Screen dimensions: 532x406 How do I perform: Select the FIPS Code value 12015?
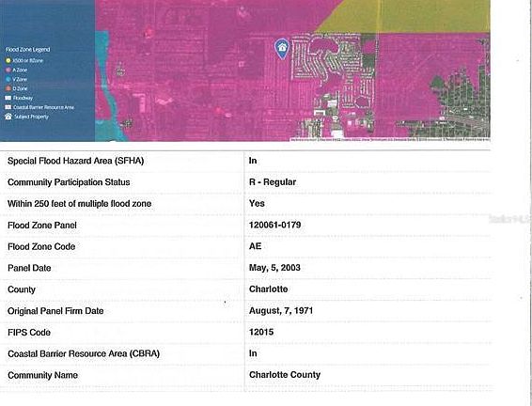click(x=261, y=332)
